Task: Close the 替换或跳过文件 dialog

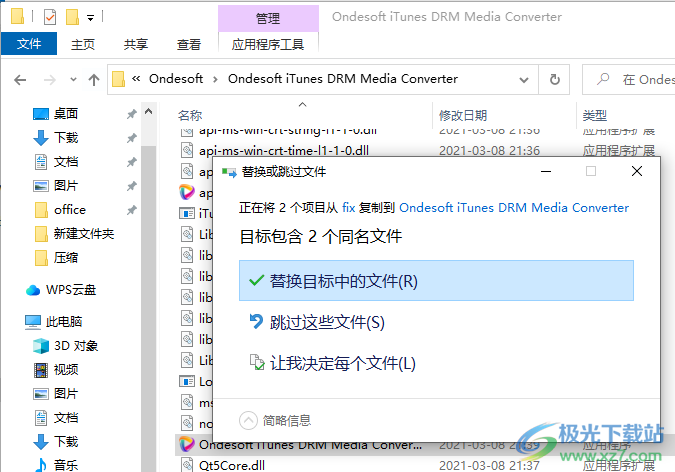Action: pyautogui.click(x=637, y=171)
